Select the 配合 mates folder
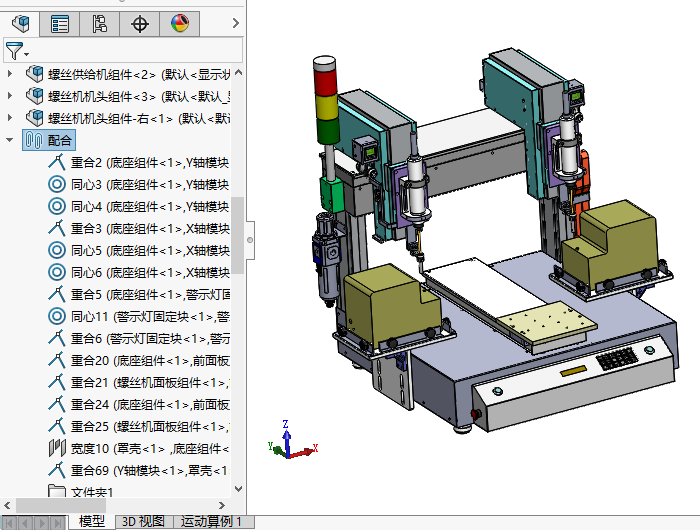The width and height of the screenshot is (700, 530). [49, 140]
